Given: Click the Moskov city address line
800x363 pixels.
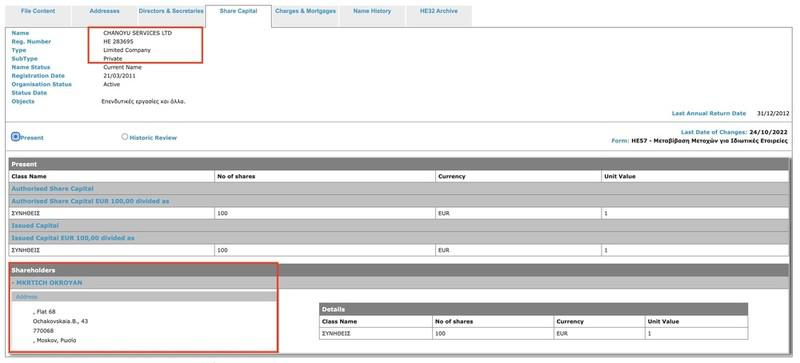Looking at the screenshot, I should 55,340.
